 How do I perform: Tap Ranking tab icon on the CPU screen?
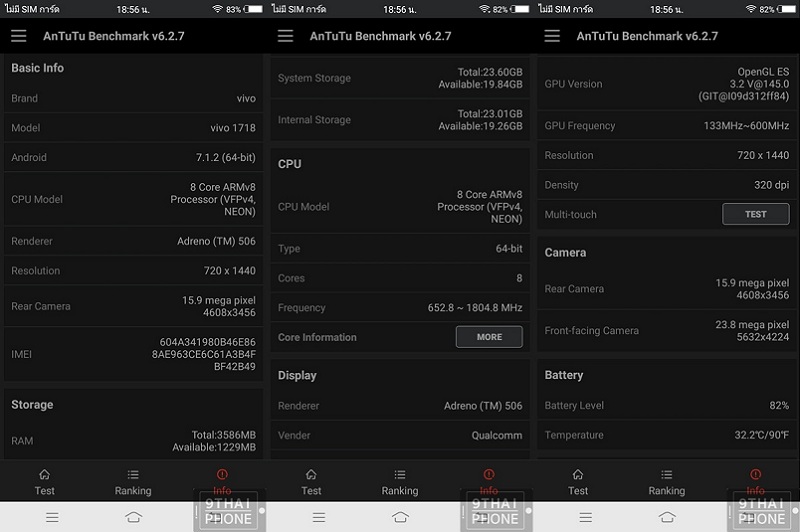click(400, 475)
